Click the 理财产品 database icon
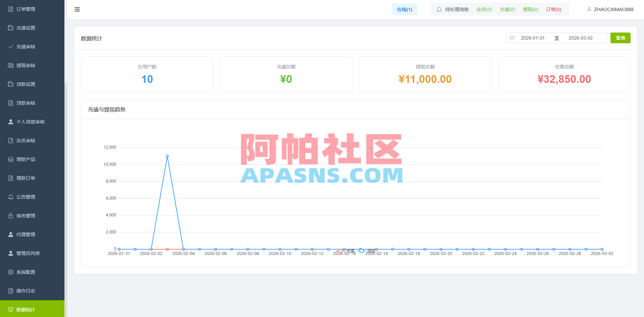The image size is (644, 317). 11,159
